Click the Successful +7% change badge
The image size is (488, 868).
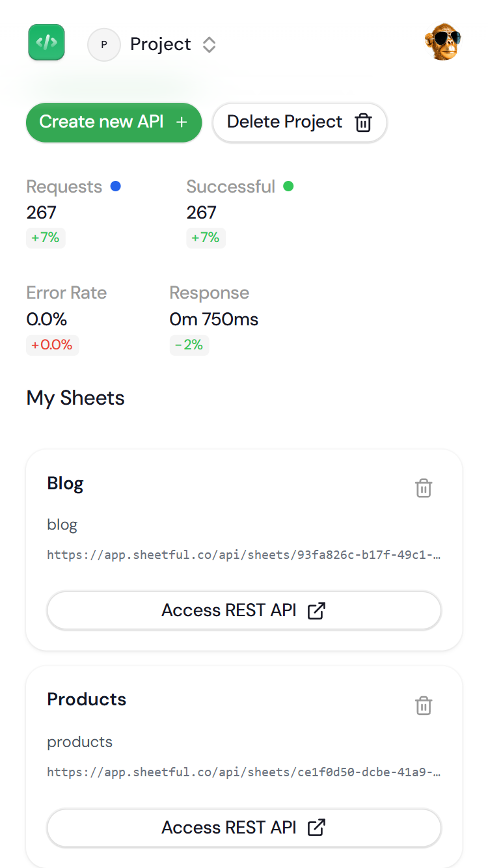[206, 238]
